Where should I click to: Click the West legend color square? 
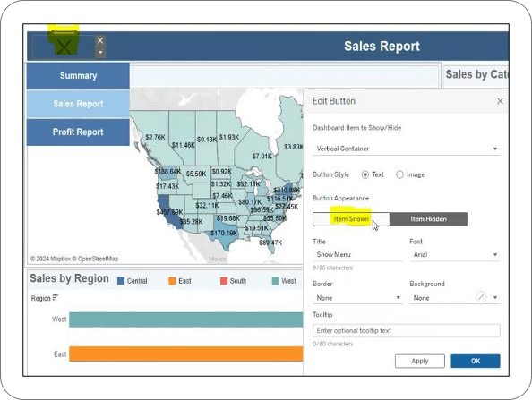click(x=276, y=281)
